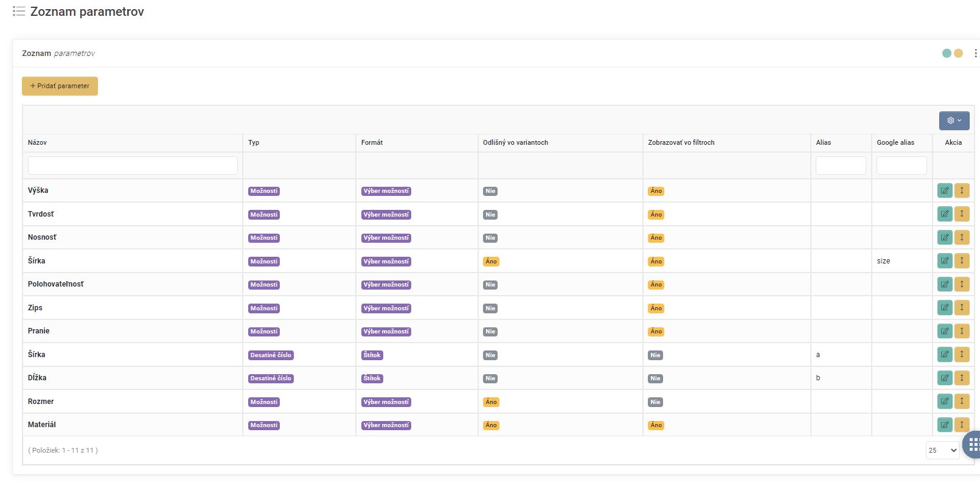Viewport: 980px width, 491px height.
Task: Click the reorder icon for Pranie row
Action: [961, 331]
